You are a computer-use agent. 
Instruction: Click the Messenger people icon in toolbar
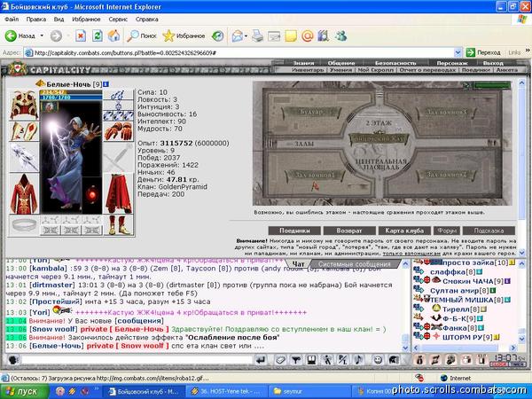340,35
